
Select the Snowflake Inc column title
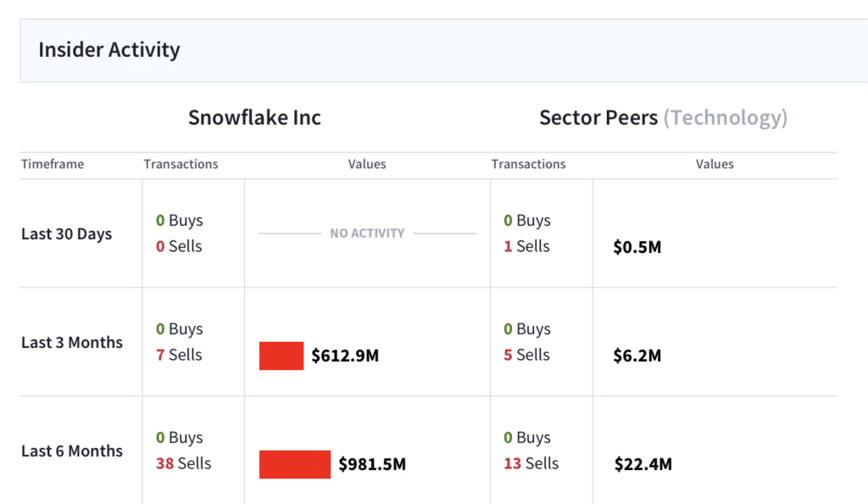click(254, 117)
